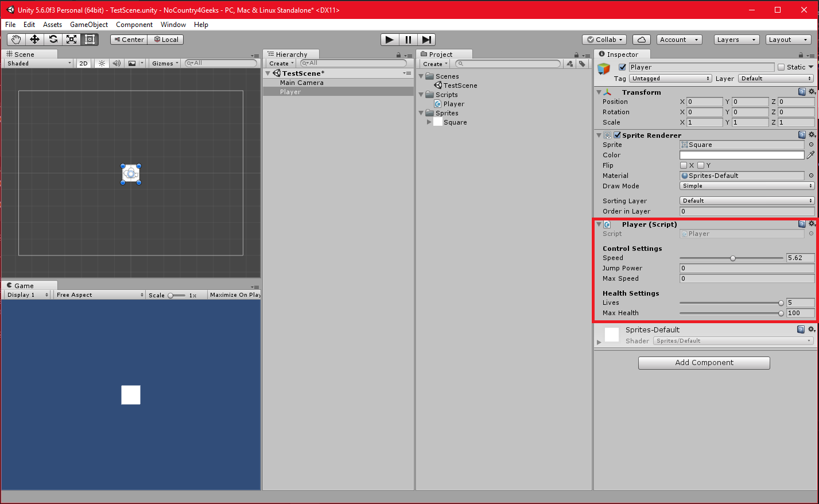
Task: Step one frame forward
Action: (426, 40)
